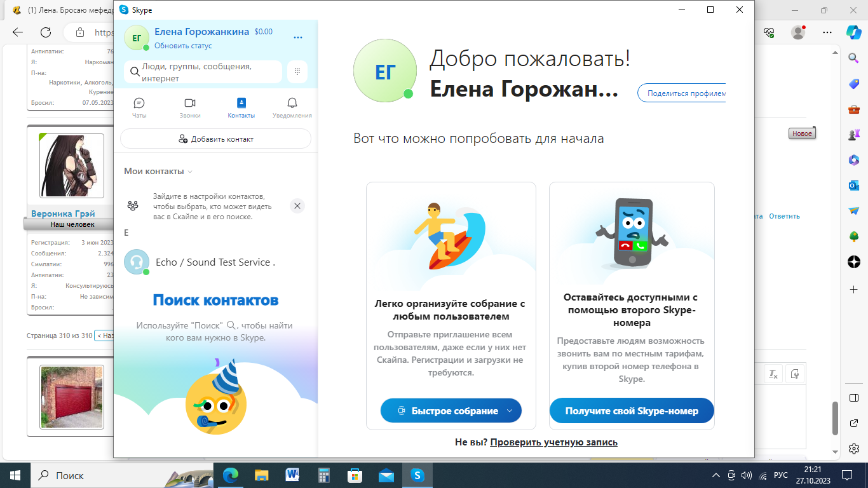868x488 pixels.
Task: Open the Copilot icon in Edge
Action: click(x=853, y=32)
